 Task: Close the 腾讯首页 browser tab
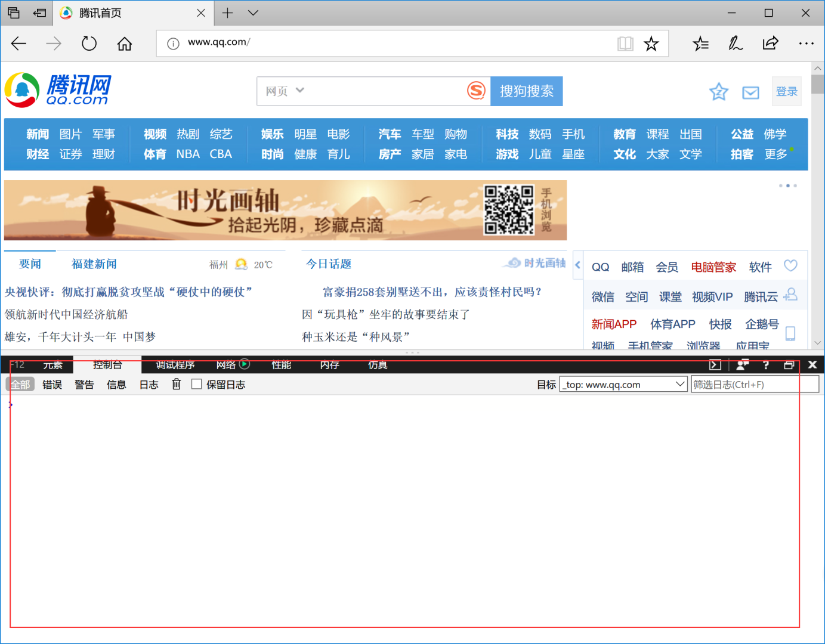(x=201, y=13)
